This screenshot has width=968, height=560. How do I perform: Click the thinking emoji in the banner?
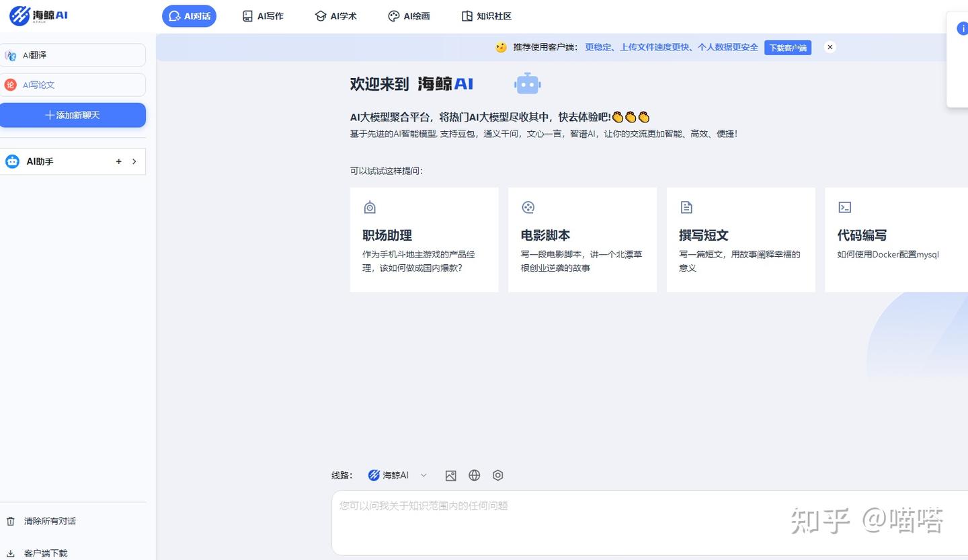pos(501,47)
